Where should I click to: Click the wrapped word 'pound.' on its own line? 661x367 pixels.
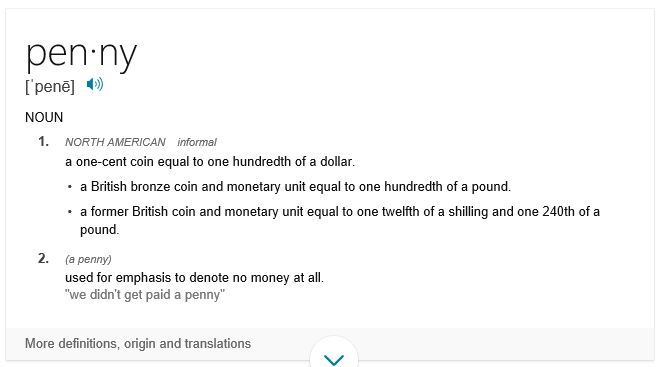(99, 230)
